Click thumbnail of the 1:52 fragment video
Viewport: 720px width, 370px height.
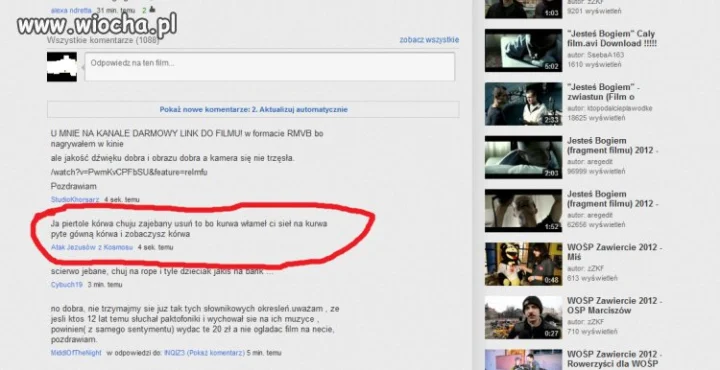pyautogui.click(x=523, y=211)
